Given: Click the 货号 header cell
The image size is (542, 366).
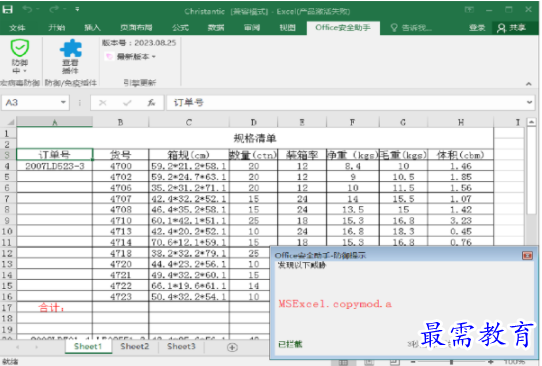Looking at the screenshot, I should [120, 155].
